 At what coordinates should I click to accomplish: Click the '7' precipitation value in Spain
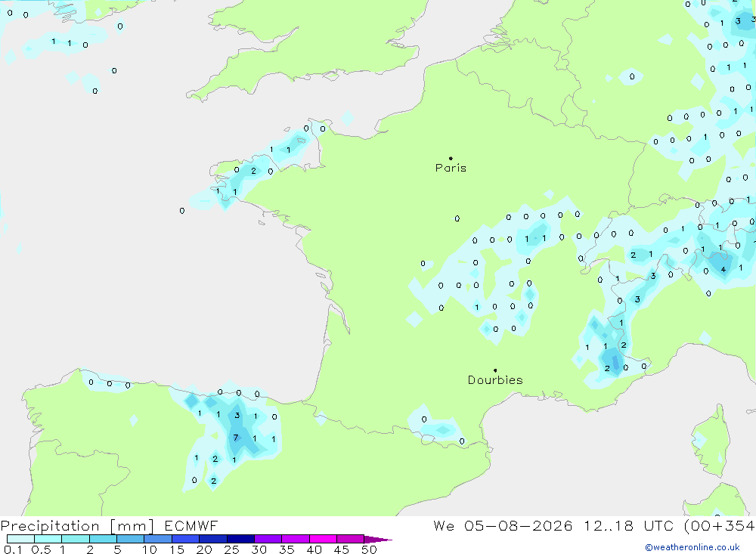tap(235, 438)
